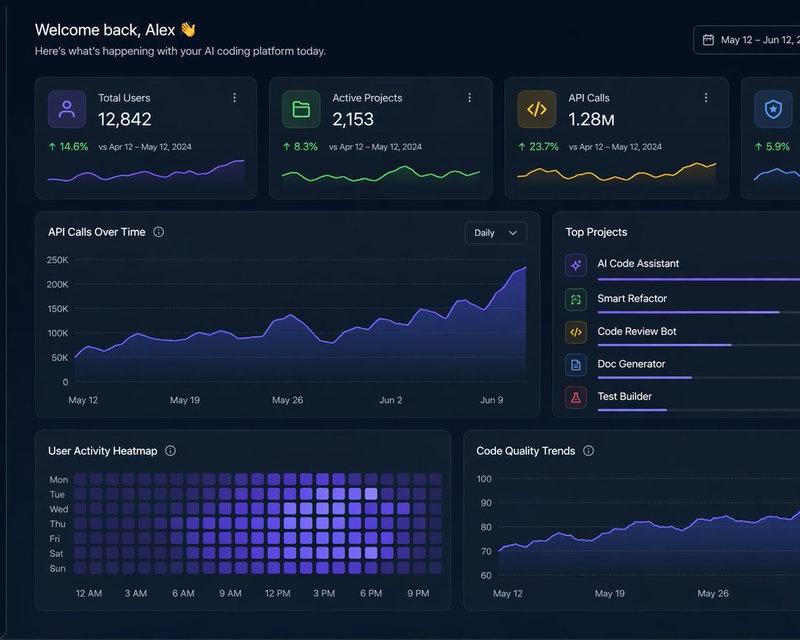Click the Sun row label in heatmap
800x640 pixels.
point(58,569)
